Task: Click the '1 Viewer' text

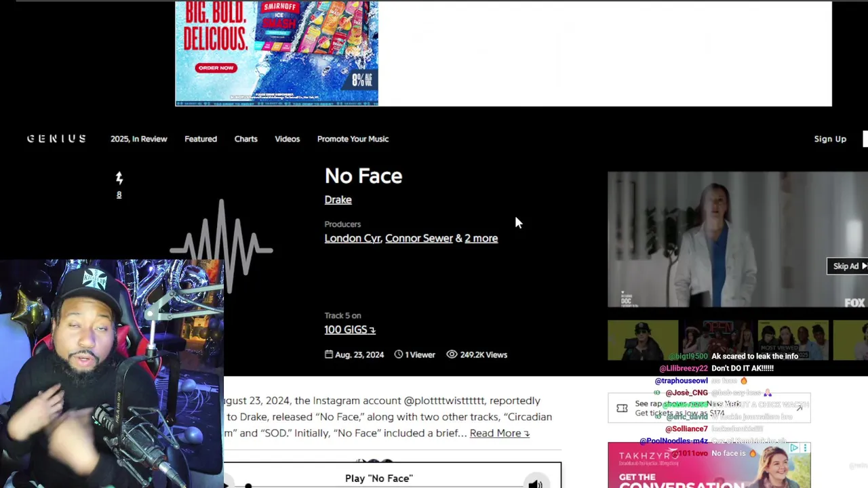Action: click(x=420, y=354)
